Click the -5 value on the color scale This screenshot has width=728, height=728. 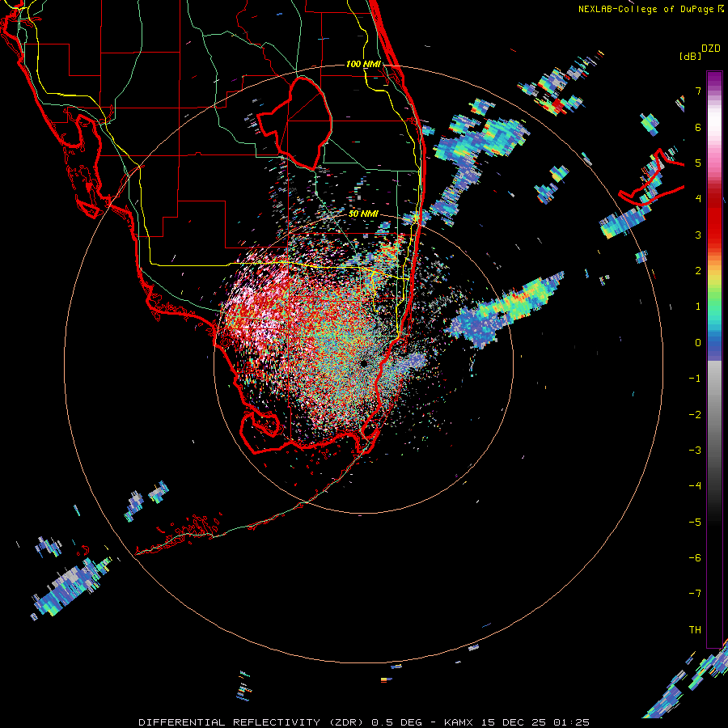695,523
